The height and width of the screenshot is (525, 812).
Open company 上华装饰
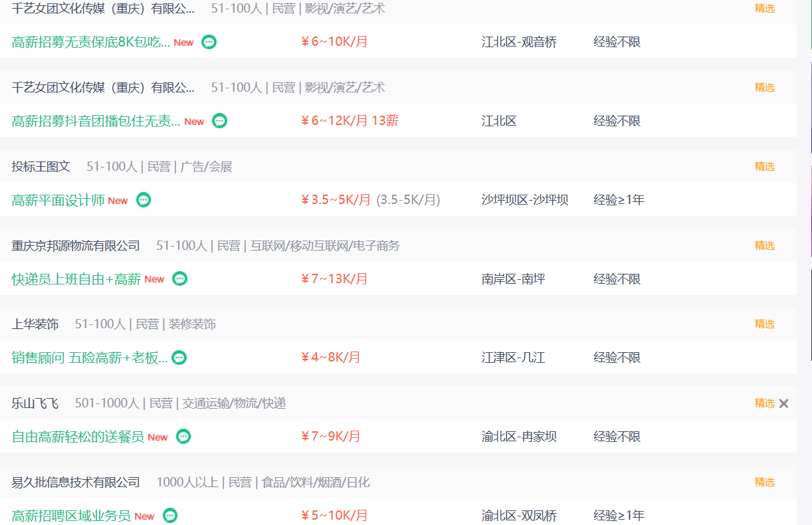(x=35, y=324)
